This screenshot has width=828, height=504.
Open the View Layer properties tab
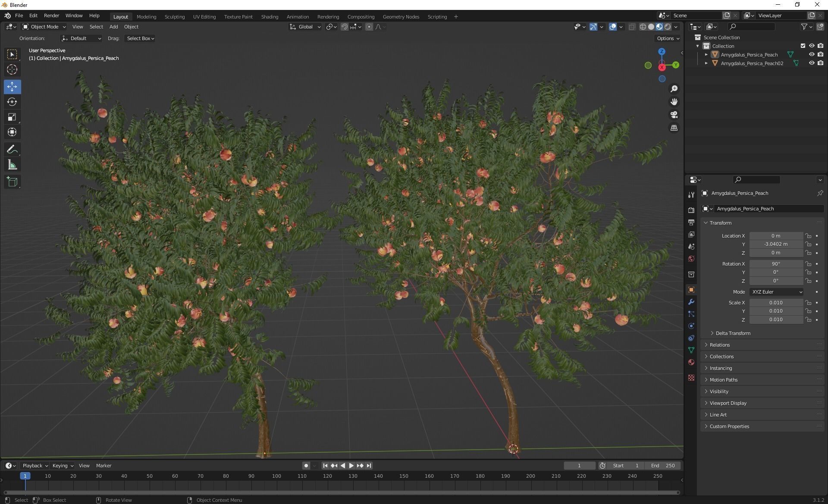(691, 235)
